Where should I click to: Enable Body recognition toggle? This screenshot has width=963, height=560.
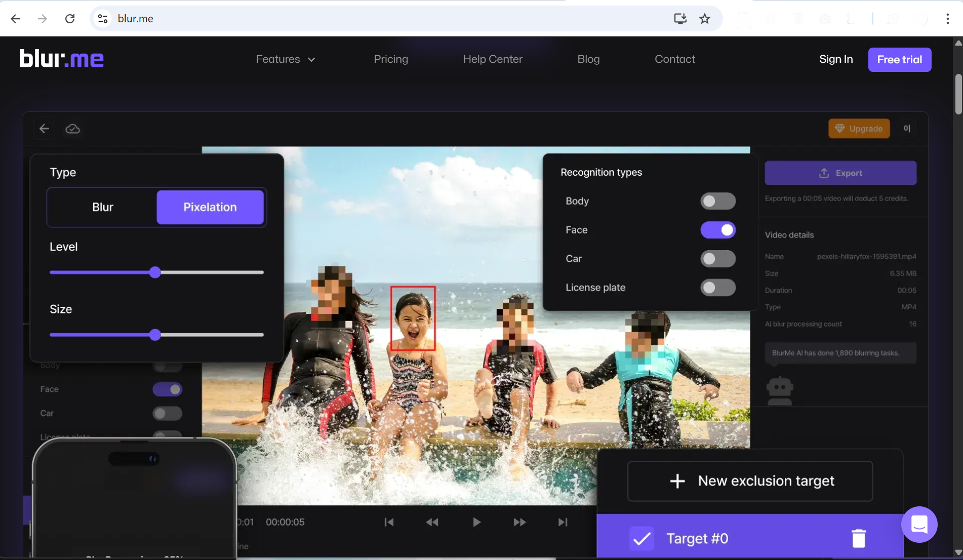point(717,201)
